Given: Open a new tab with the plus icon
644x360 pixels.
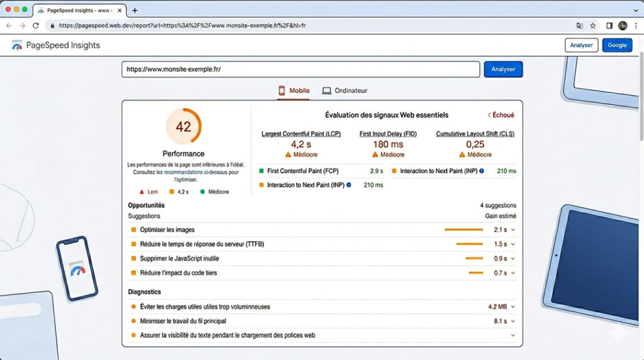Looking at the screenshot, I should point(135,10).
